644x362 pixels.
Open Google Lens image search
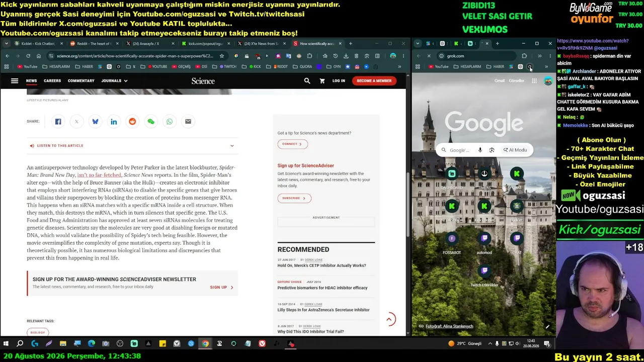pos(492,150)
